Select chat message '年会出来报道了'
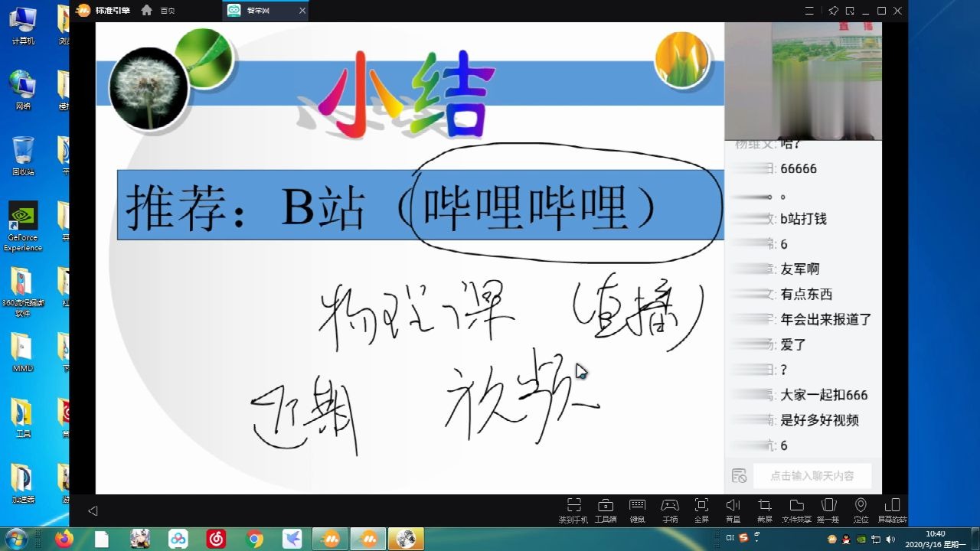The height and width of the screenshot is (551, 980). [826, 320]
